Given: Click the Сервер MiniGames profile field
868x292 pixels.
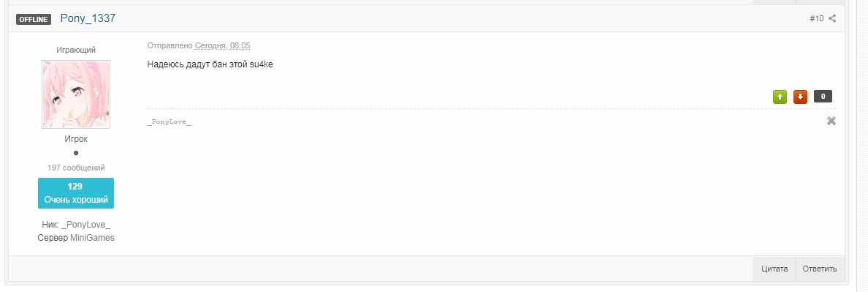Looking at the screenshot, I should point(76,238).
